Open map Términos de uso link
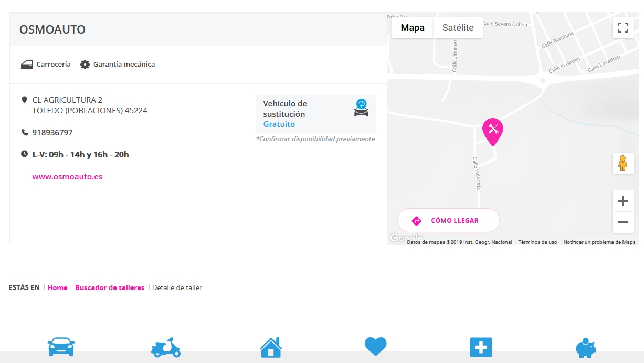Screen dimensions: 644x363 (x=537, y=242)
